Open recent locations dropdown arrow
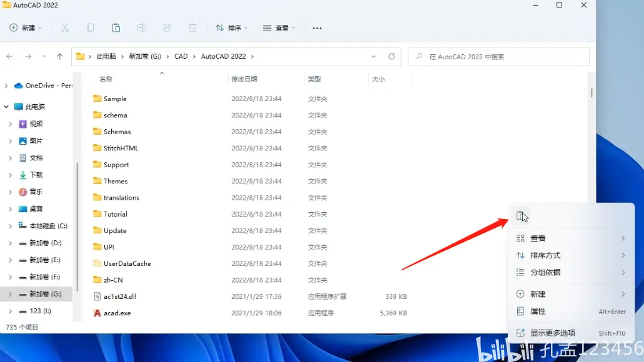Screen dimensions: 644x362 44,57
